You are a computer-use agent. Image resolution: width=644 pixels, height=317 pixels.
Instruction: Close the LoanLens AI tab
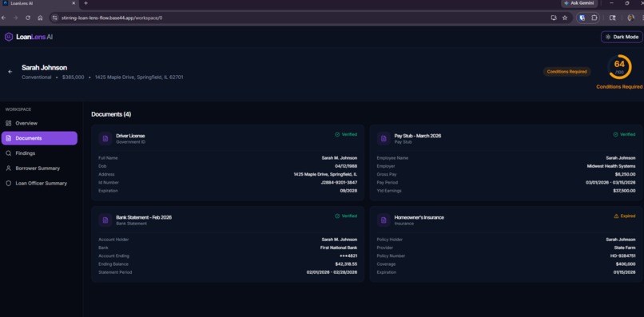(x=74, y=3)
